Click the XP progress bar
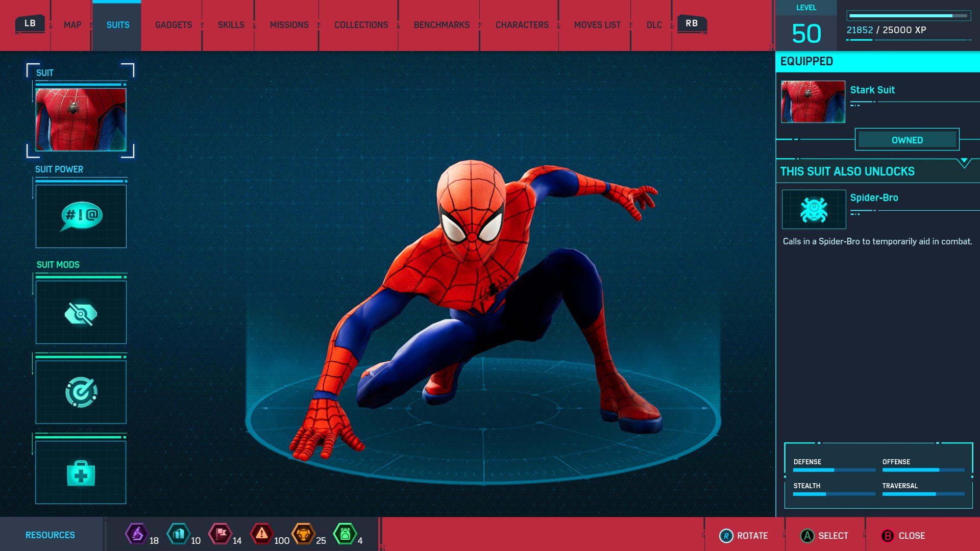The height and width of the screenshot is (551, 980). pyautogui.click(x=908, y=16)
